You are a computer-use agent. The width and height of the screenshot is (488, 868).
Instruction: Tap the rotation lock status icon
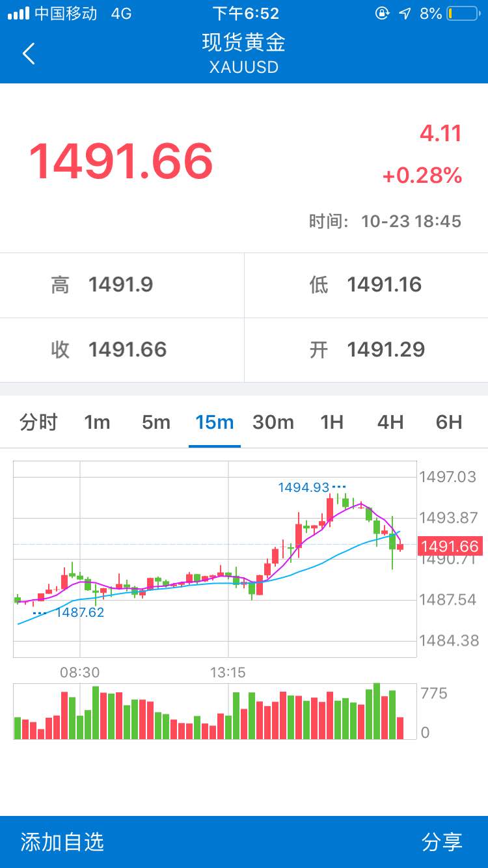[383, 13]
